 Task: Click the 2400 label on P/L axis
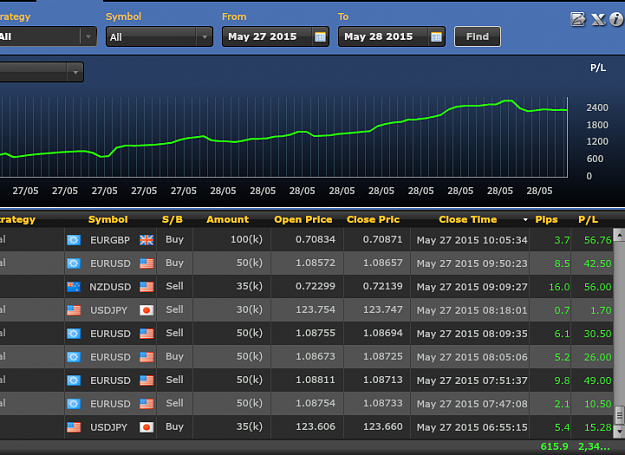[x=597, y=108]
